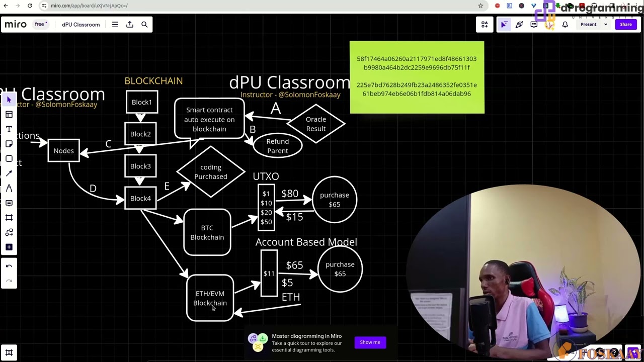Viewport: 644px width, 362px height.
Task: Click Show me tour button
Action: click(370, 342)
